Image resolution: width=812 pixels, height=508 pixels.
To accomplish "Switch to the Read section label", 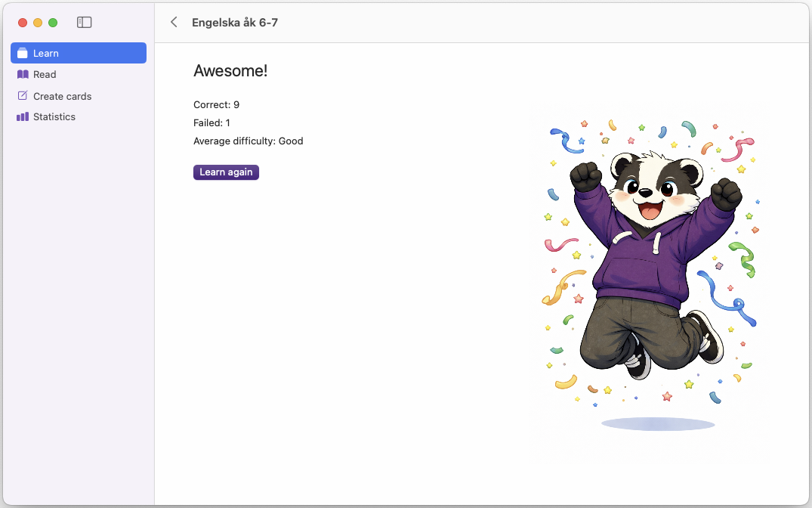I will (45, 74).
